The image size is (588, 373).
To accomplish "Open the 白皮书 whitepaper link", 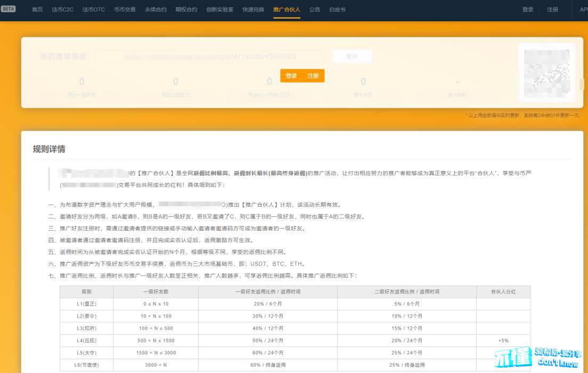I will tap(337, 10).
